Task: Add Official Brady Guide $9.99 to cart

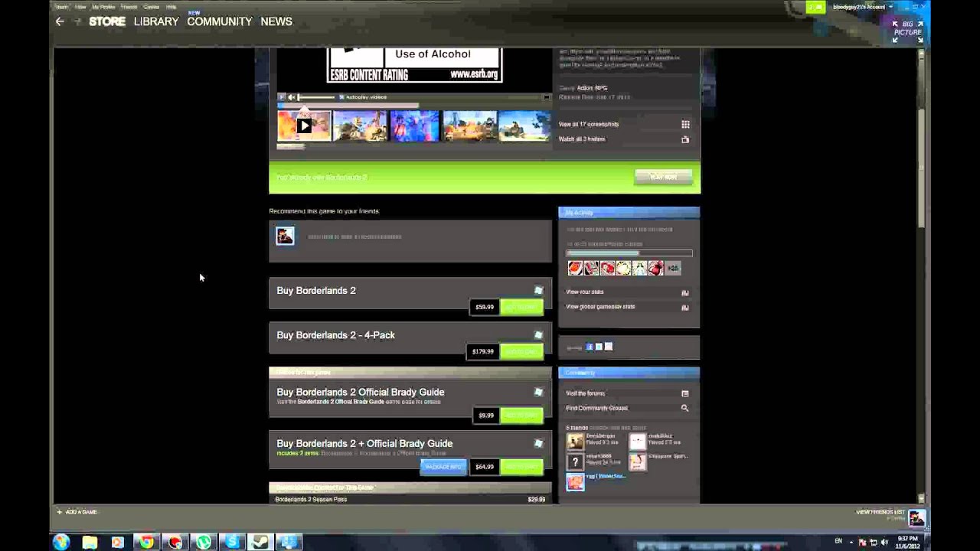Action: click(521, 415)
